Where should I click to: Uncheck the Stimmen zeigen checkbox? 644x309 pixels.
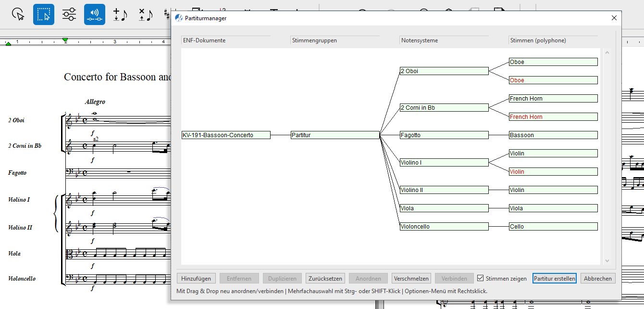tap(480, 279)
